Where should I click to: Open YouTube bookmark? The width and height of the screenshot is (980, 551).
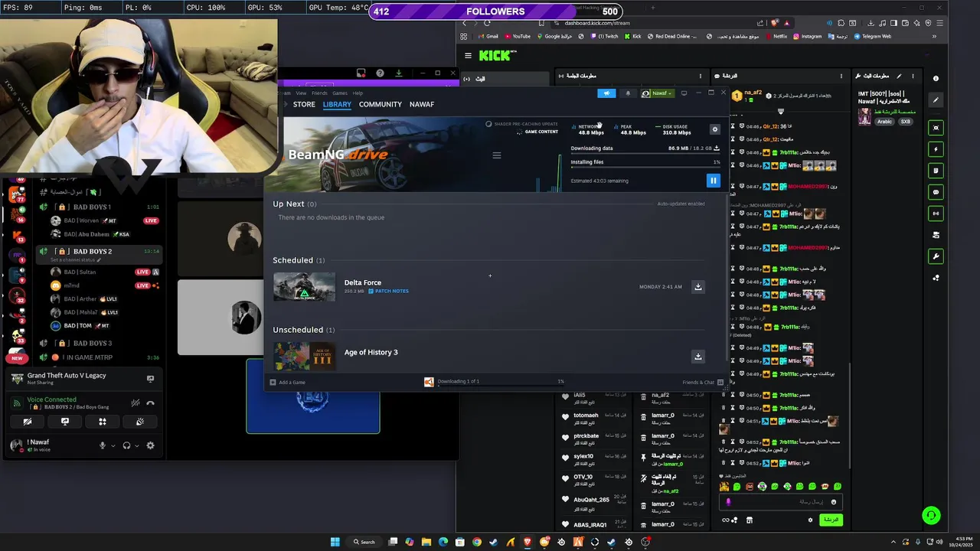(x=517, y=36)
